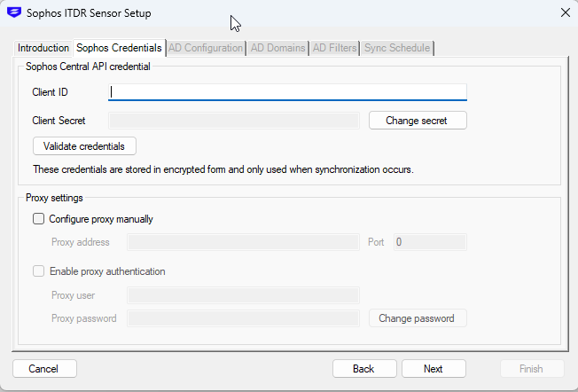The image size is (578, 392).
Task: Click the Client Secret field
Action: pyautogui.click(x=234, y=121)
